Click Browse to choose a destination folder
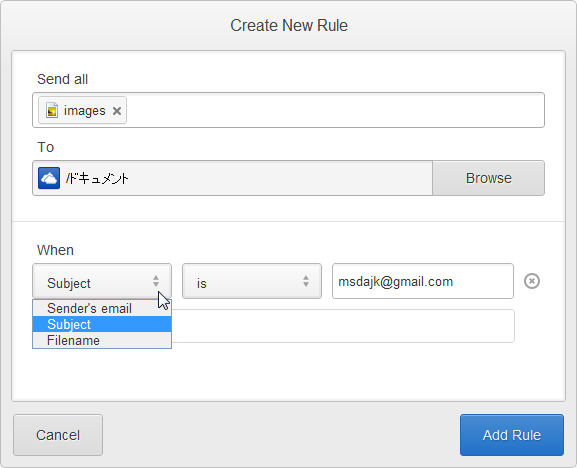 pyautogui.click(x=488, y=178)
